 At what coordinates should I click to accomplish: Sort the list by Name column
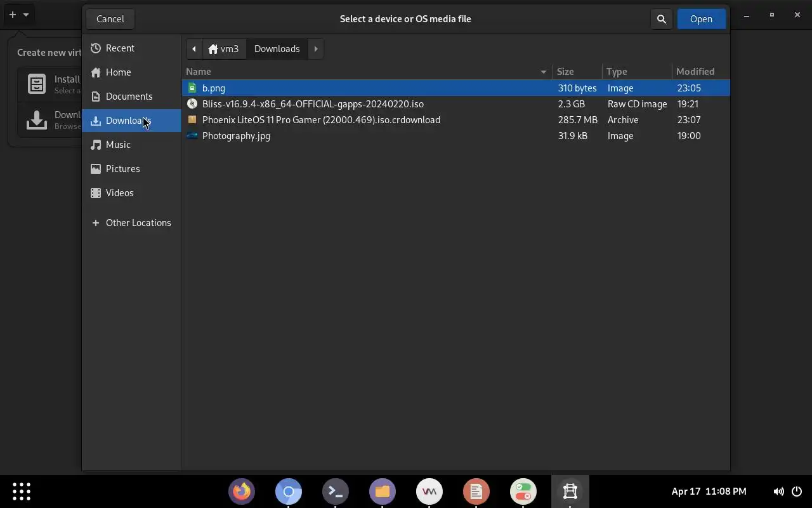click(x=367, y=72)
